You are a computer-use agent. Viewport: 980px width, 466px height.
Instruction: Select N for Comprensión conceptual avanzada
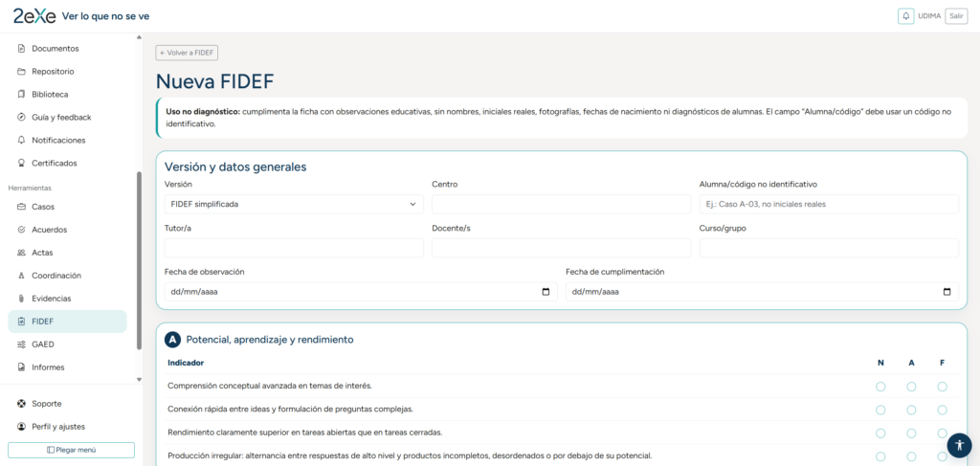(x=880, y=387)
